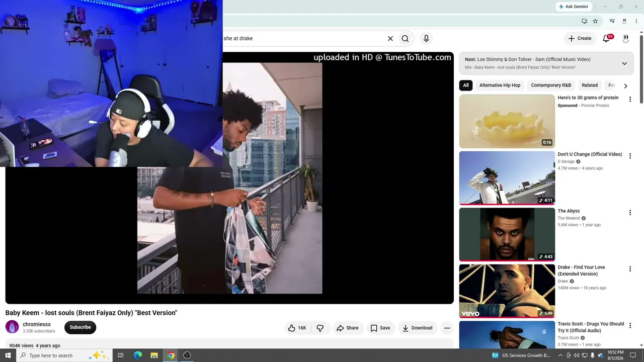Click the Windows taskbar search box
Image resolution: width=644 pixels, height=362 pixels.
coord(64,355)
